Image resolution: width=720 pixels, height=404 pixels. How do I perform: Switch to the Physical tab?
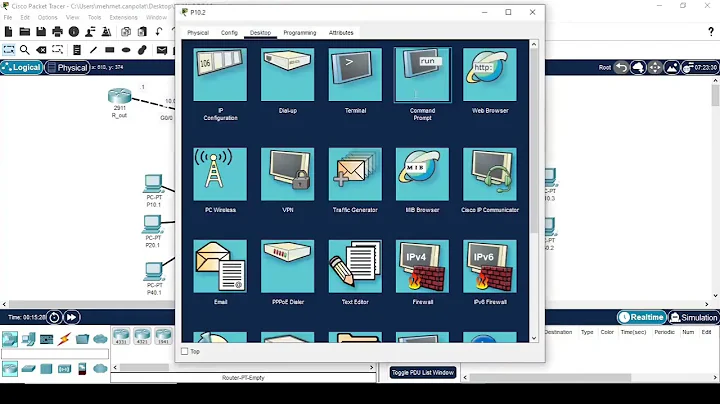(x=198, y=33)
